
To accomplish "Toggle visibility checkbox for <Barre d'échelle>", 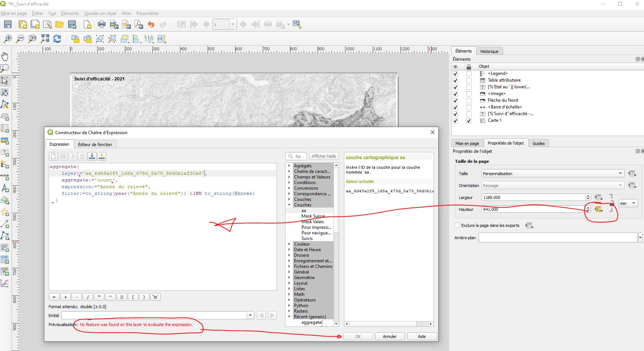I will (x=455, y=107).
